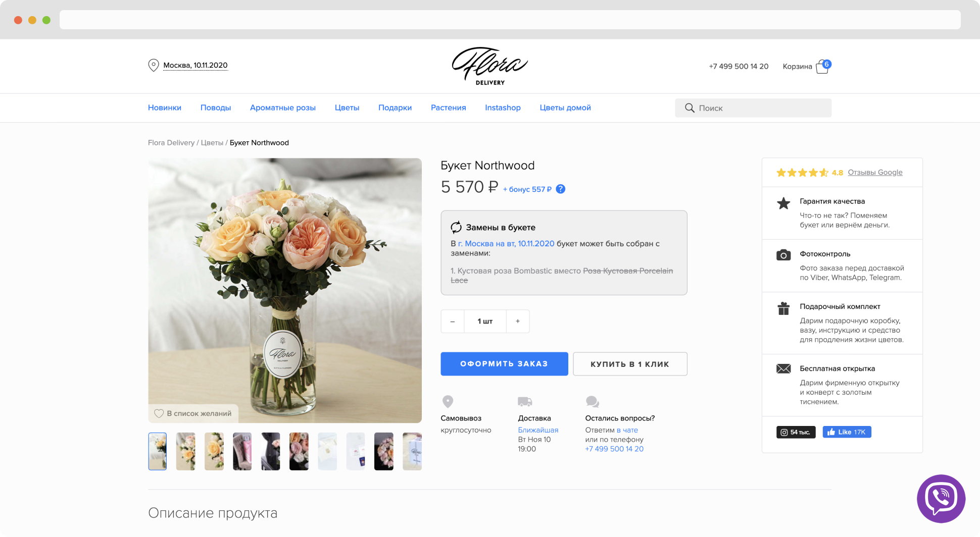Click the ОФОРМИТЬ ЗАКАЗ button
Viewport: 980px width, 537px height.
(x=504, y=364)
